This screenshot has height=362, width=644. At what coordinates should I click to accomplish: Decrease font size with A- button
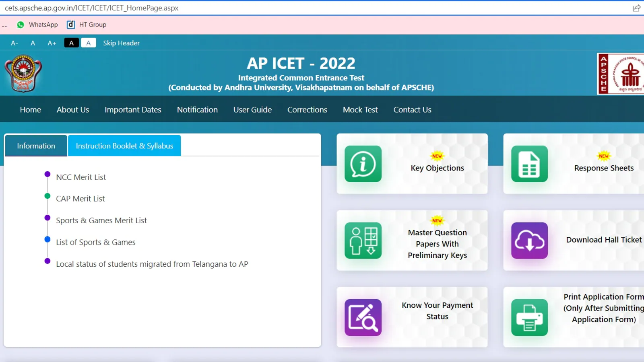[x=14, y=43]
